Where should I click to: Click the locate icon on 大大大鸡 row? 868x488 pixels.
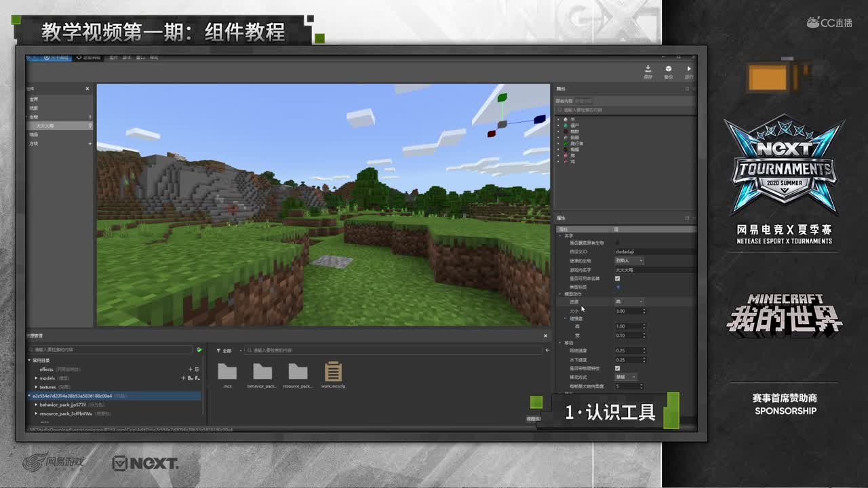pyautogui.click(x=90, y=126)
